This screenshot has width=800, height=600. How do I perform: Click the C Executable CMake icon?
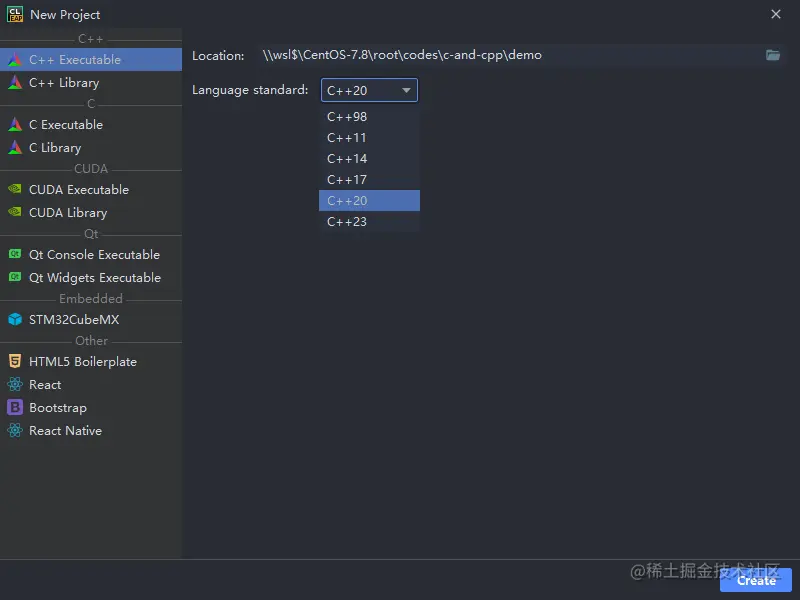click(x=15, y=124)
